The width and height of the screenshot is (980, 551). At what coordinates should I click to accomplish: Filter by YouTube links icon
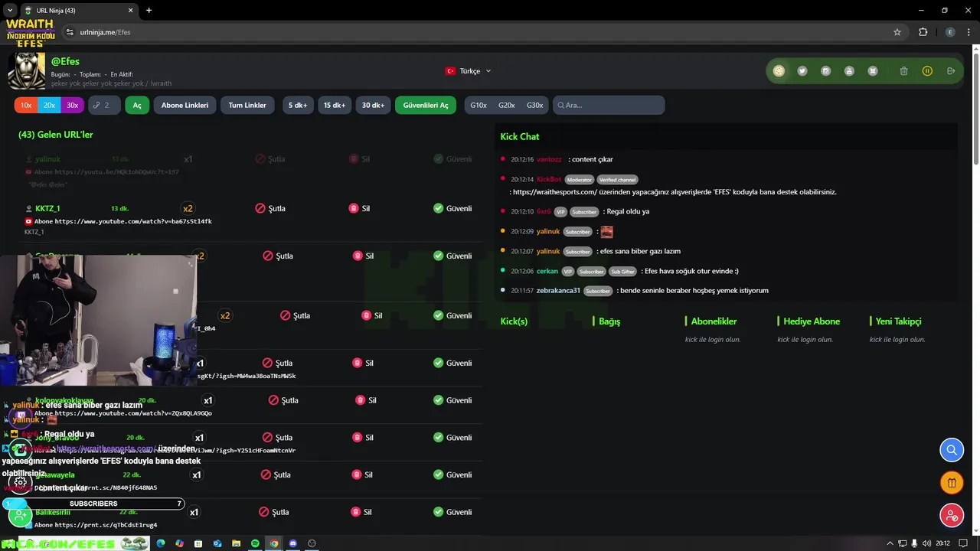(849, 71)
